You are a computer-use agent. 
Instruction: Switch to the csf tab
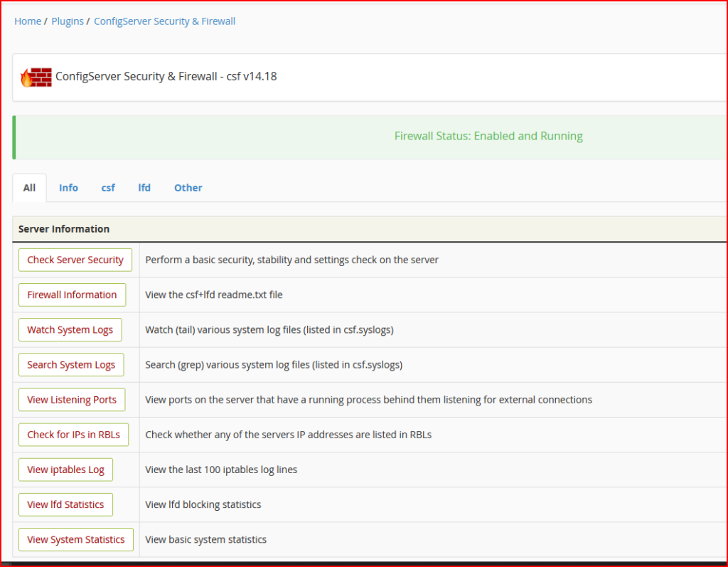[108, 188]
